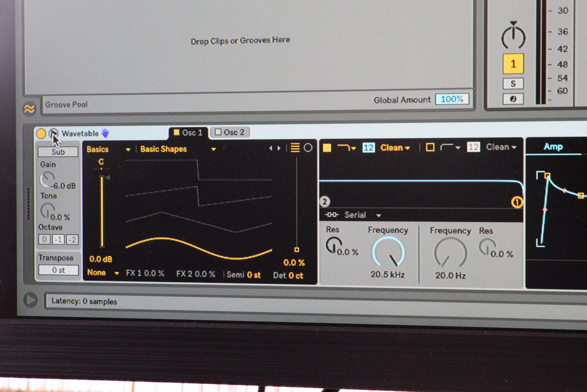This screenshot has width=587, height=392.
Task: Select Sub Octave -1
Action: (58, 240)
